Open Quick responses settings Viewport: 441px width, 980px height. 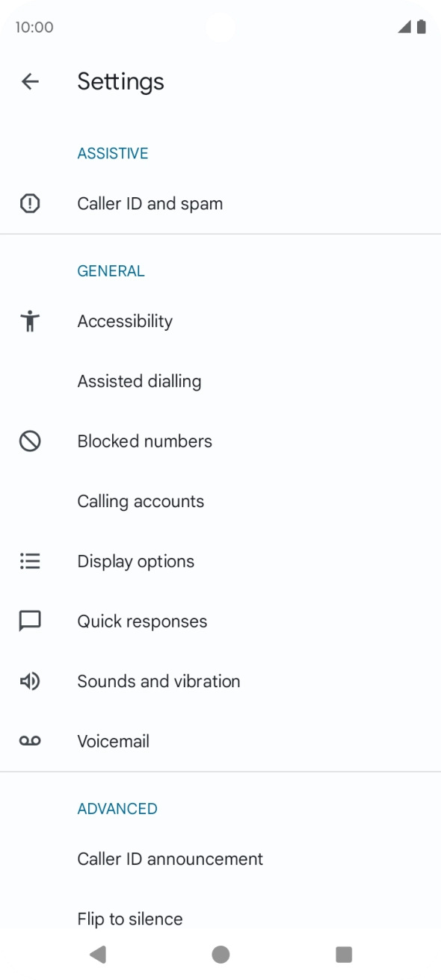point(142,621)
